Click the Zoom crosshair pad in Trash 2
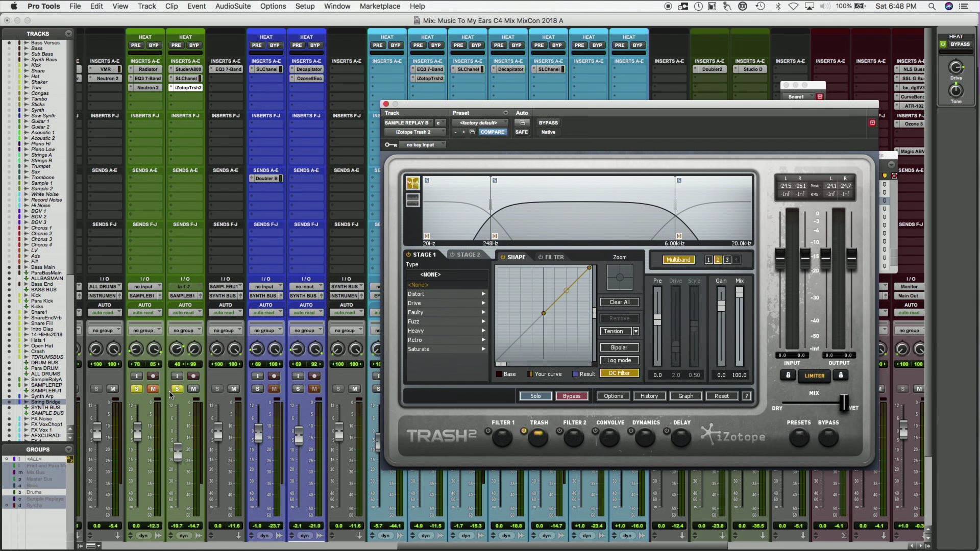Screen dimensions: 980x551 (620, 278)
